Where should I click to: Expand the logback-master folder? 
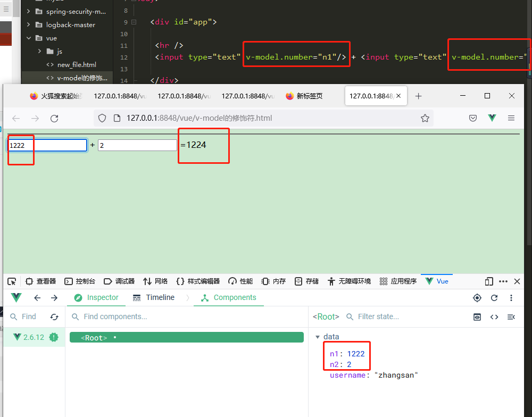point(29,25)
